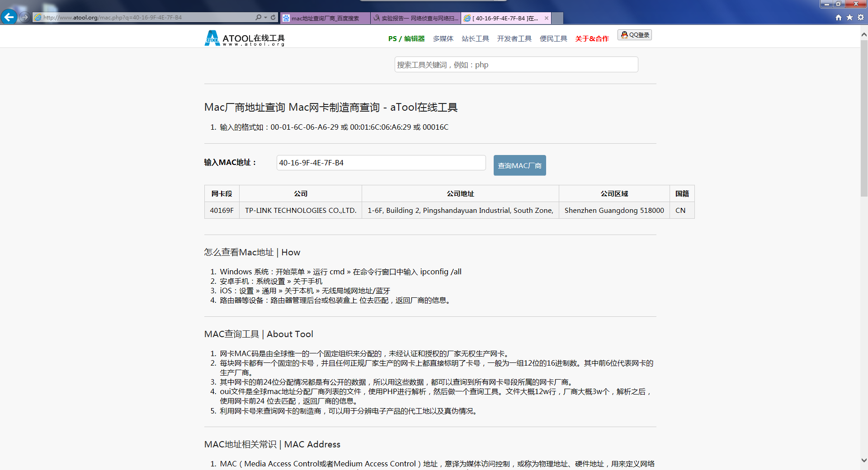The width and height of the screenshot is (868, 470).
Task: Open the address bar autocomplete dropdown arrow
Action: [265, 18]
